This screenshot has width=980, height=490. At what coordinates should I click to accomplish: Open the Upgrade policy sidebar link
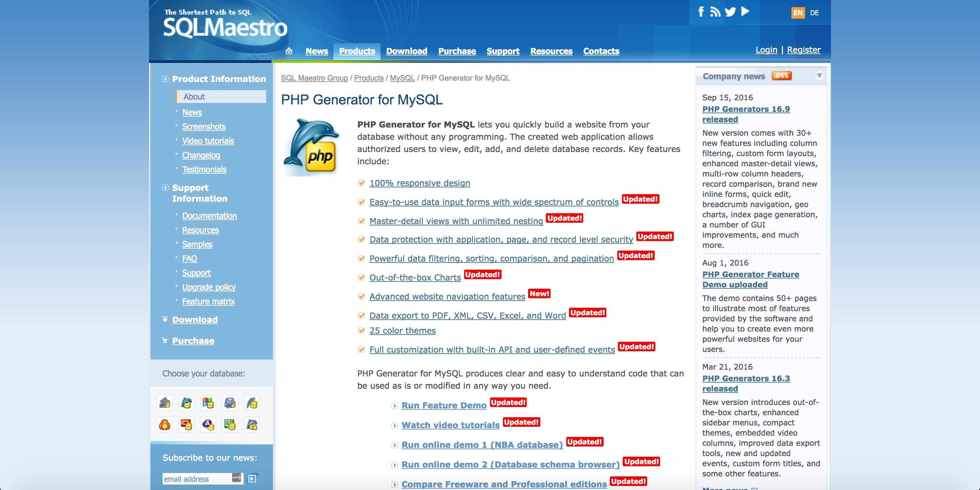pyautogui.click(x=209, y=287)
